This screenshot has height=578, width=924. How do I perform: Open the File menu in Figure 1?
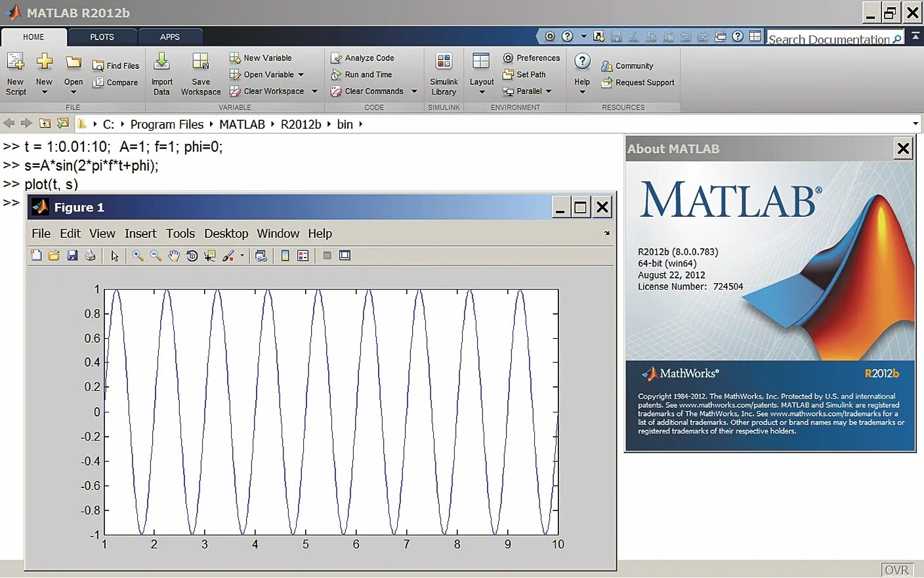pyautogui.click(x=41, y=234)
